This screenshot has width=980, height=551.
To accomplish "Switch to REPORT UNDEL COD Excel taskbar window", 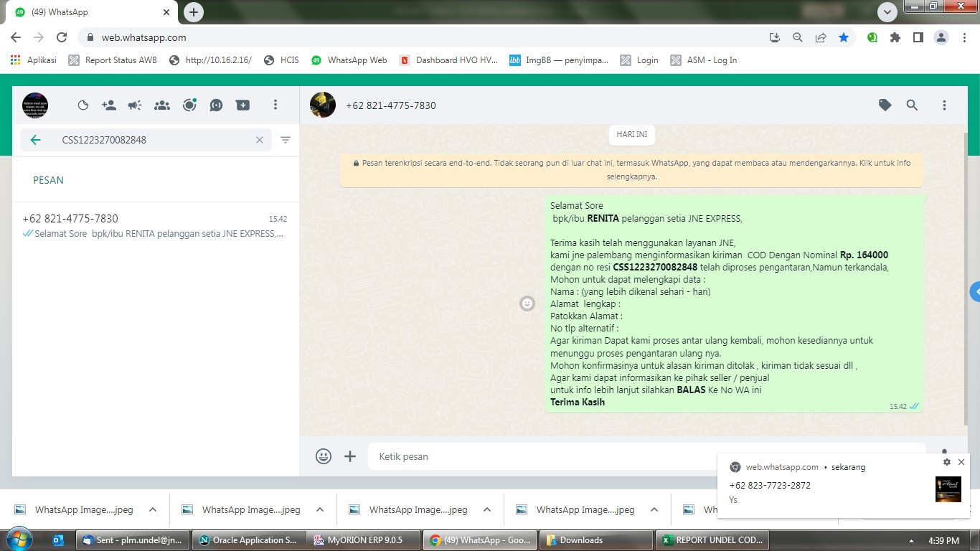I will pos(713,540).
